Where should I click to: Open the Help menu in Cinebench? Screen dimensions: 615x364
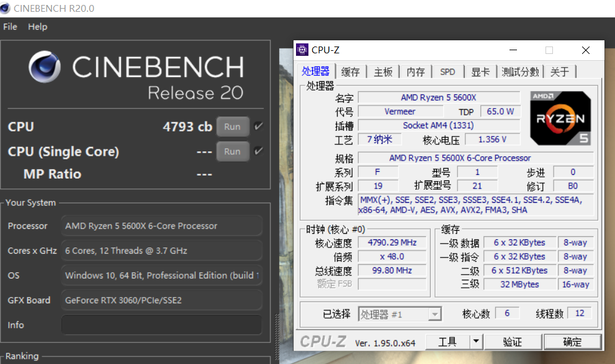37,27
